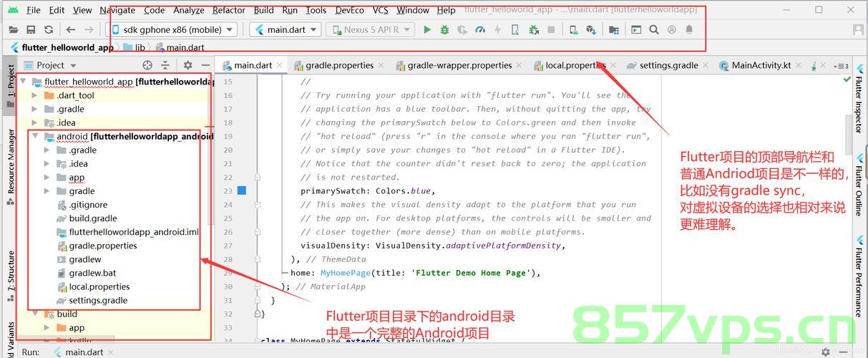
Task: Open the Project Structure icon
Action: click(614, 29)
